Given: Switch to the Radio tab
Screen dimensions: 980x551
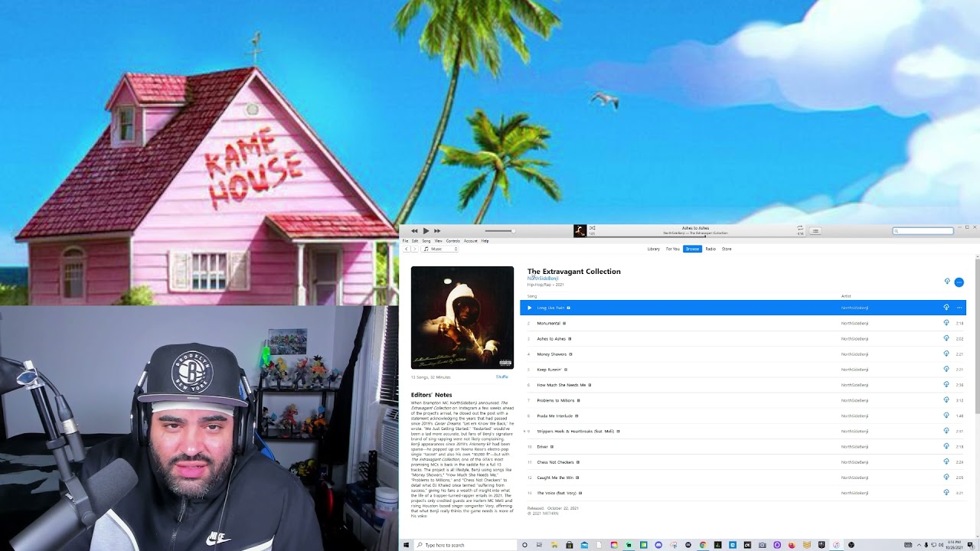Looking at the screenshot, I should pos(710,249).
